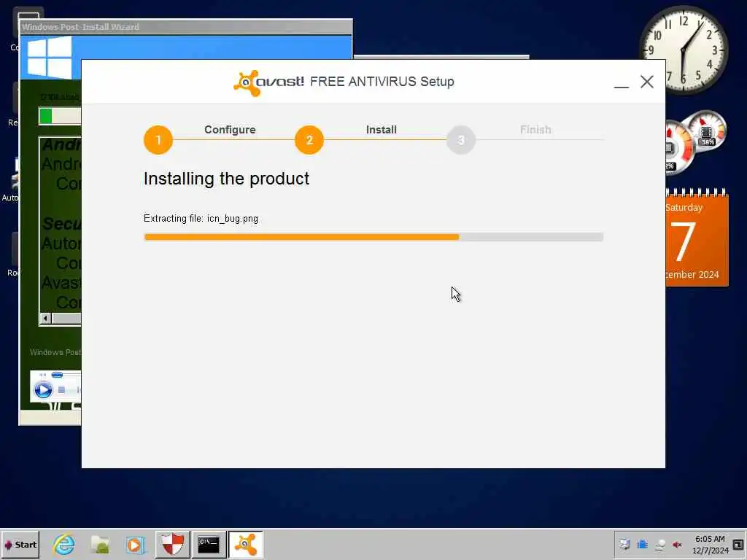Close the avast! FREE ANTIVIRUS Setup window
This screenshot has height=560, width=747.
(x=647, y=82)
